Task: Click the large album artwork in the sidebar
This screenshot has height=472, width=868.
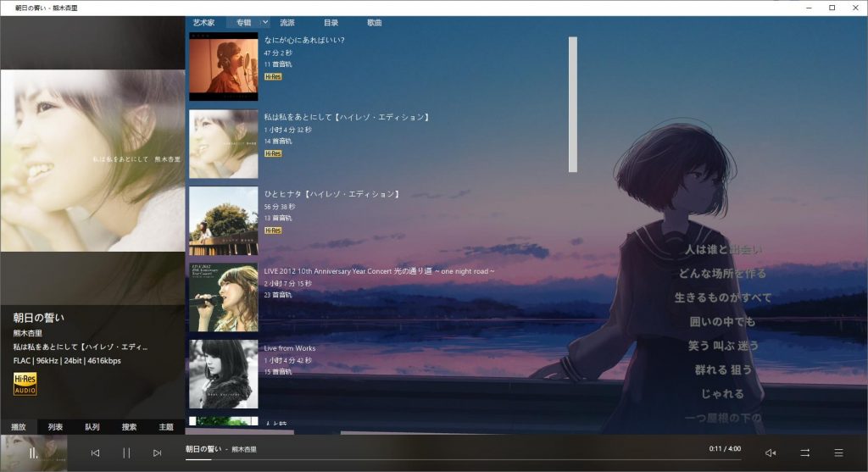Action: click(92, 160)
